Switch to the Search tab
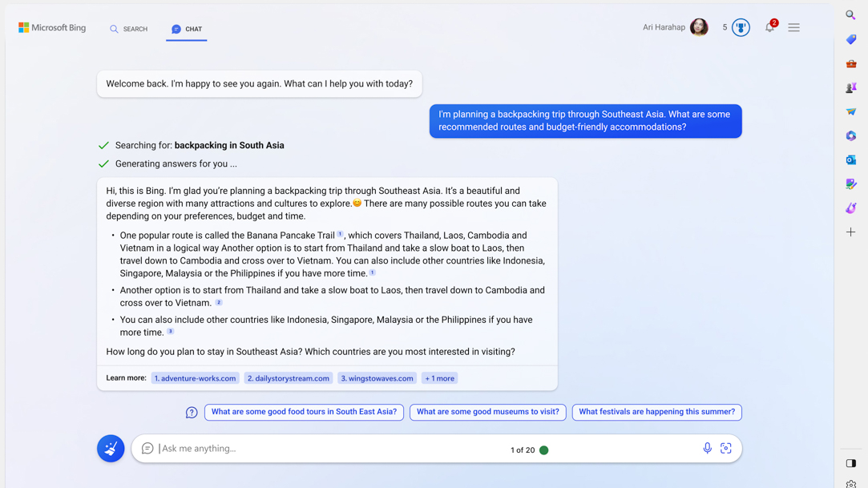 pos(128,29)
